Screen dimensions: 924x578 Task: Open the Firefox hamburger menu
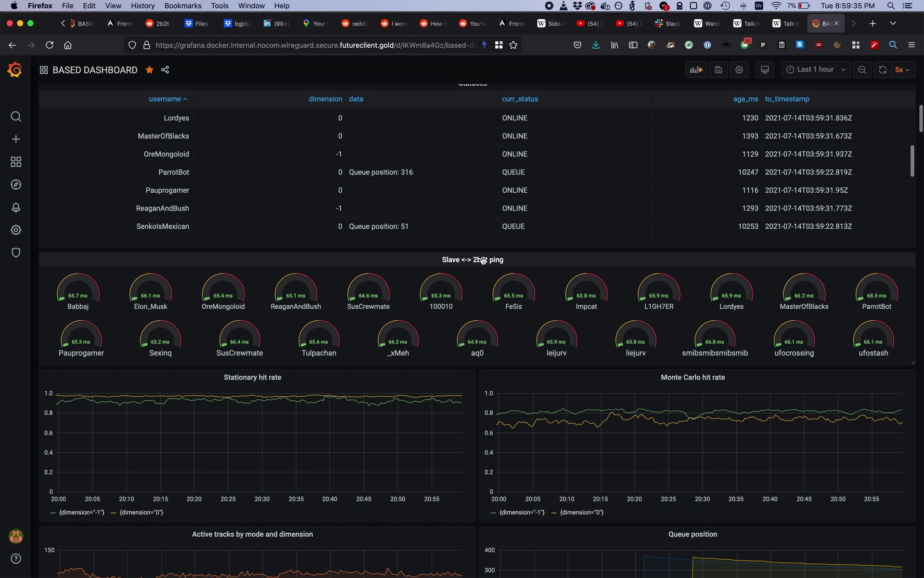coord(911,45)
